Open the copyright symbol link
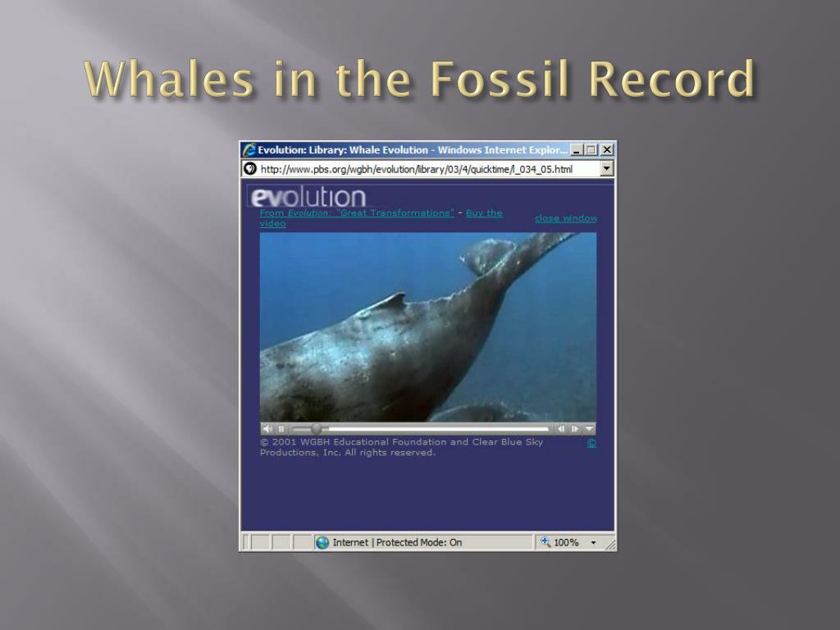This screenshot has width=840, height=630. click(591, 443)
